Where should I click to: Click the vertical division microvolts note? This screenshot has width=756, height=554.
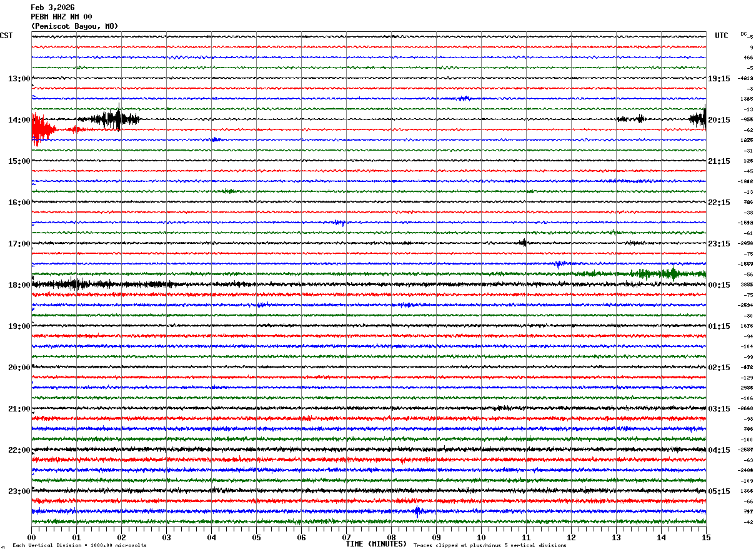79,545
